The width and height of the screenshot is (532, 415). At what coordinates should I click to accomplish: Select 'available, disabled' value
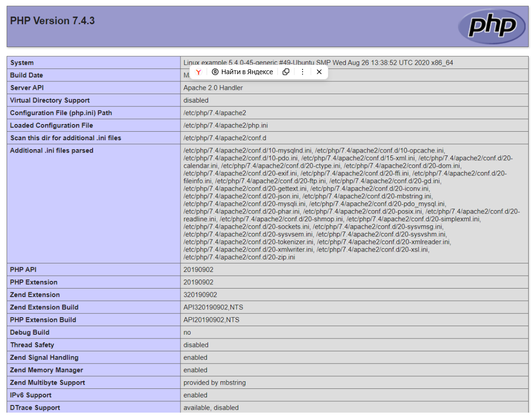click(x=211, y=408)
